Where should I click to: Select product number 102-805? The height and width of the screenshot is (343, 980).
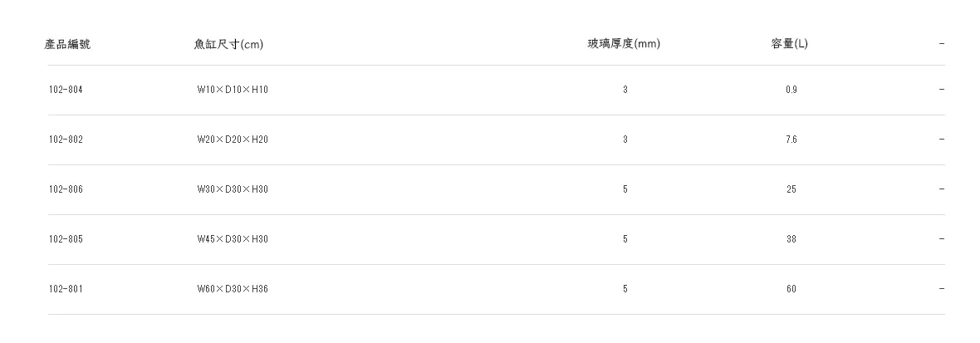point(66,239)
